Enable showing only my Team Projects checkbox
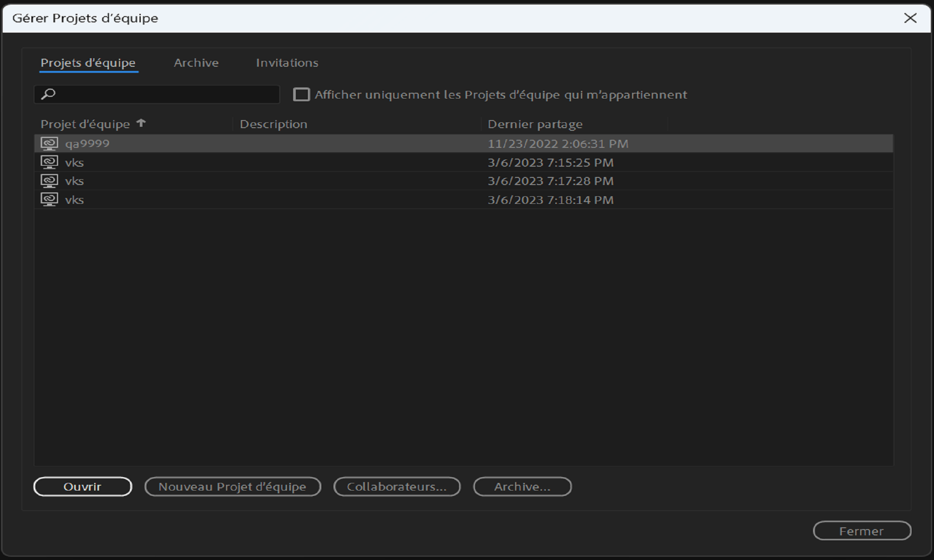 [x=301, y=95]
